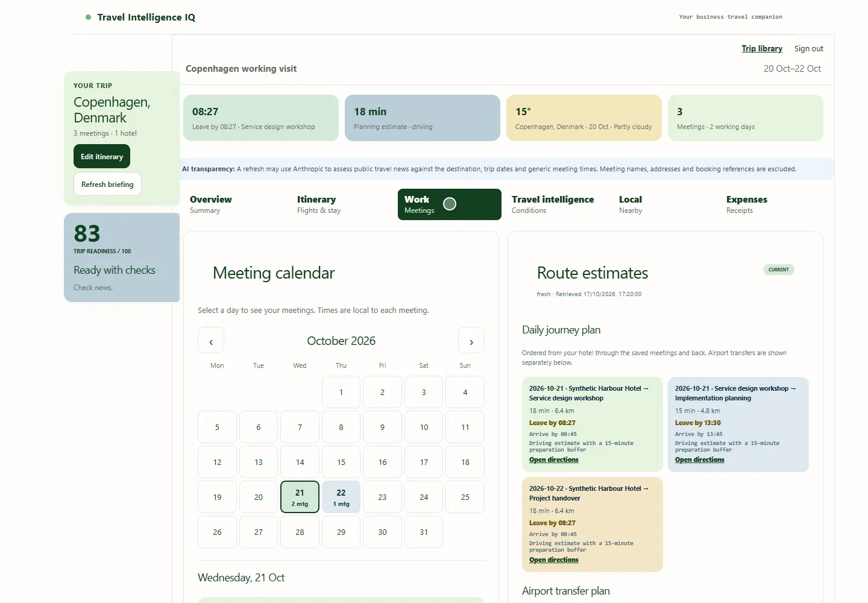Screen dimensions: 868x603
Task: Go to the next month in calendar
Action: point(471,340)
